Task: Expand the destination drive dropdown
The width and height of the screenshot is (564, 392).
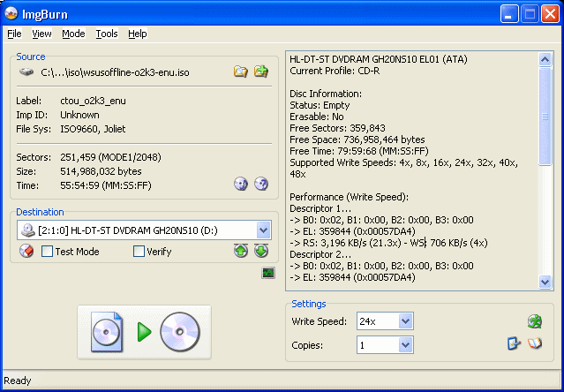Action: click(x=263, y=230)
